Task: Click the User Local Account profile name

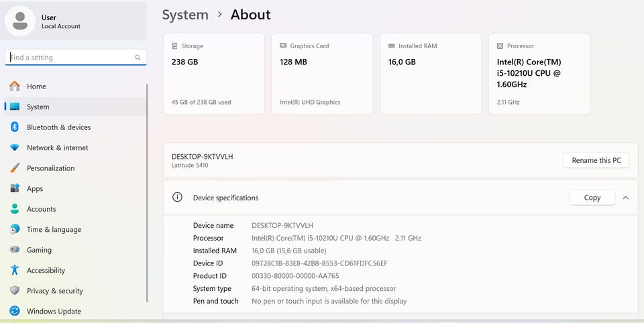Action: (61, 21)
